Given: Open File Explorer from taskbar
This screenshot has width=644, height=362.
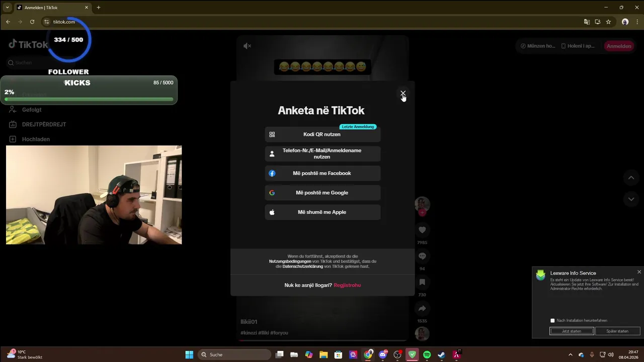Looking at the screenshot, I should pyautogui.click(x=324, y=355).
